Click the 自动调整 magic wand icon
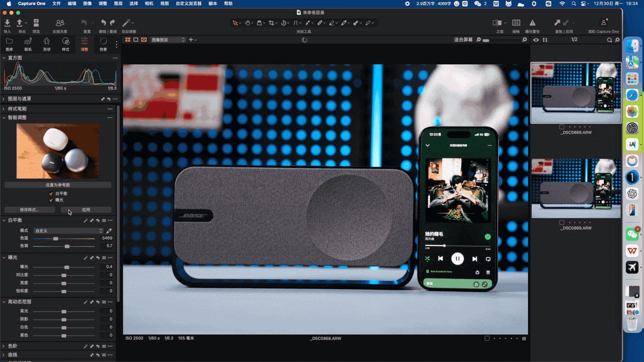The height and width of the screenshot is (362, 644). coord(126,23)
